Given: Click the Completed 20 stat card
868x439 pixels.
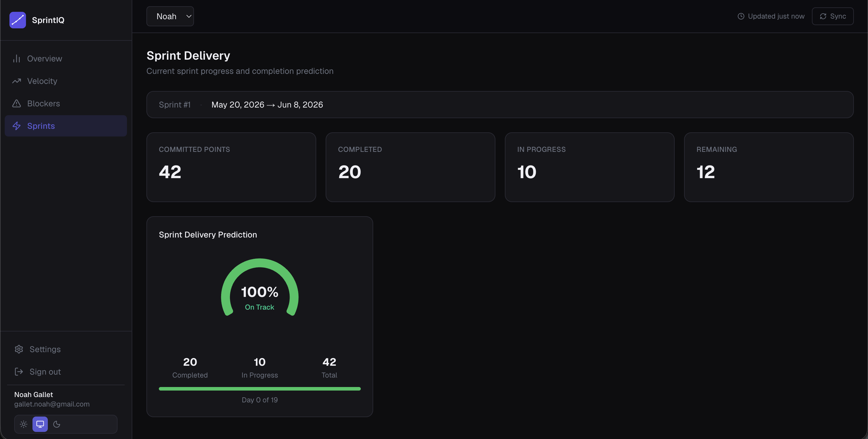Looking at the screenshot, I should 410,167.
